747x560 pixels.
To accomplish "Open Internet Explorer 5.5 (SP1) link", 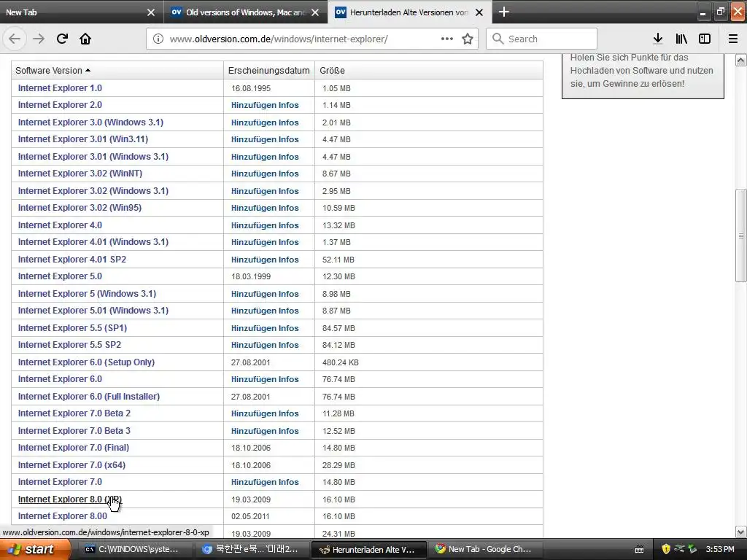I will tap(72, 328).
